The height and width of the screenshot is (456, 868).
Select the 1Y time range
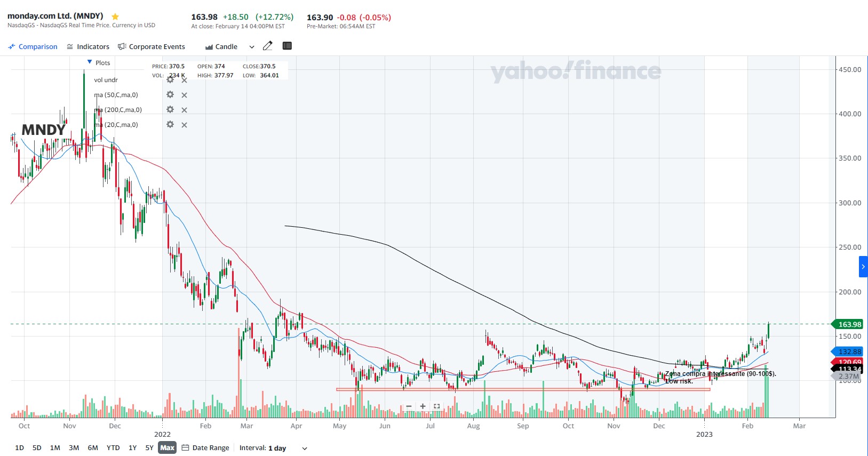(x=133, y=448)
